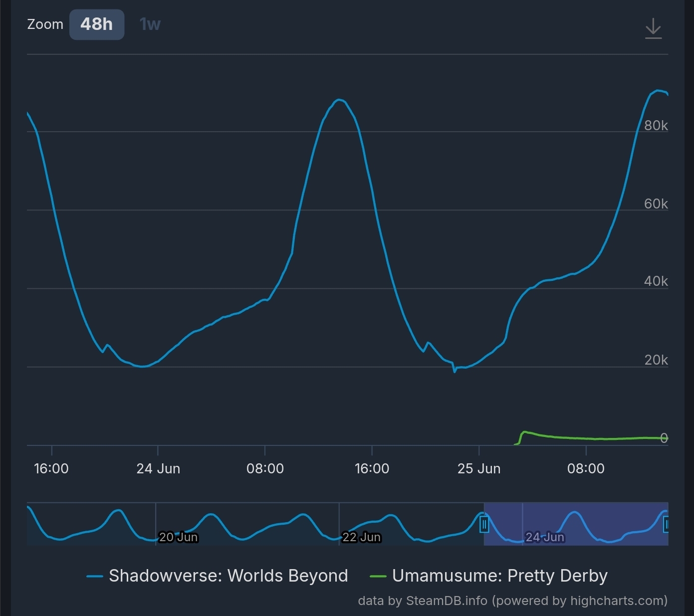Image resolution: width=694 pixels, height=616 pixels.
Task: Click the 60k y-axis label
Action: [656, 204]
